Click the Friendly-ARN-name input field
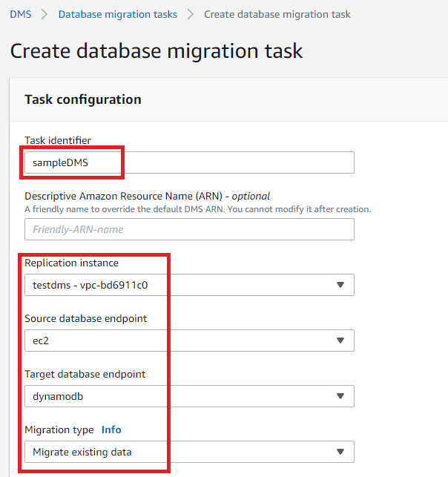The image size is (448, 477). 189,229
